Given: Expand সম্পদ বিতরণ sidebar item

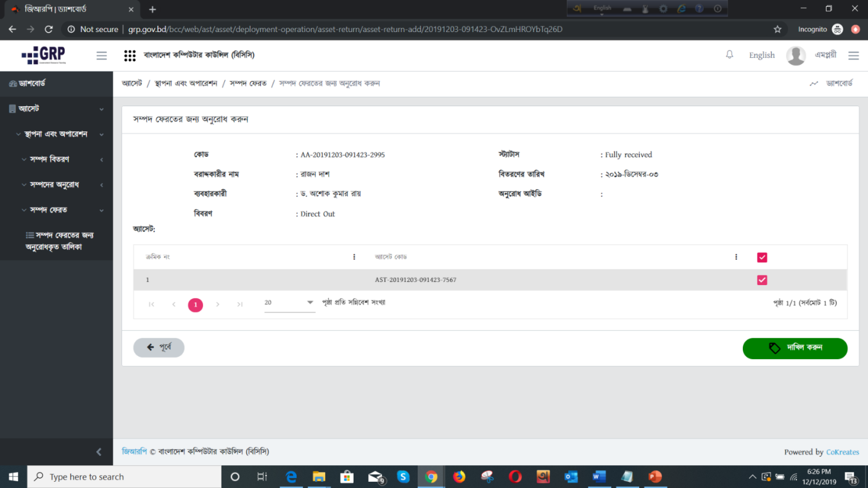Looking at the screenshot, I should tap(56, 159).
